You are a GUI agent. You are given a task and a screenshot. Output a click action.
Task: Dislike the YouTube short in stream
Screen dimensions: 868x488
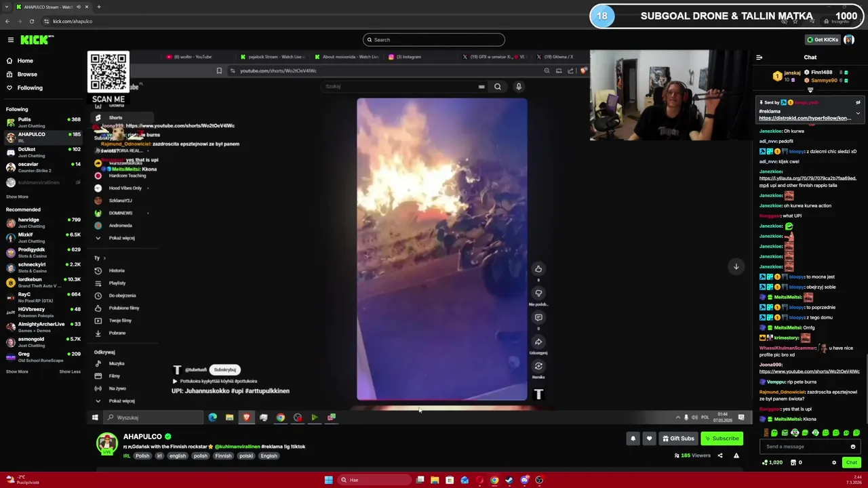point(538,293)
